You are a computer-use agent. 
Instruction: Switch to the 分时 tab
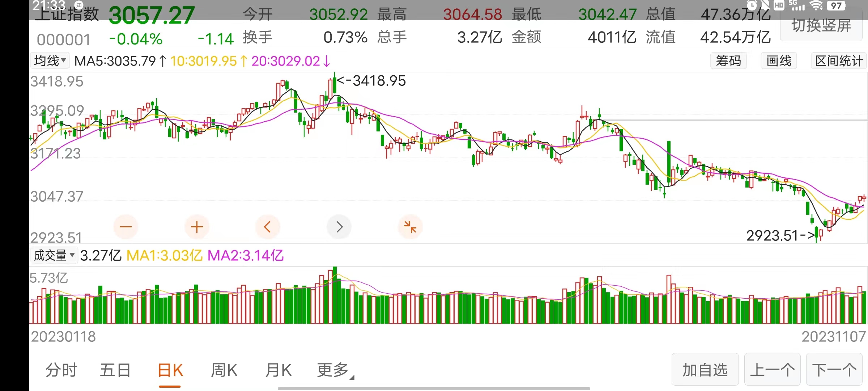61,370
